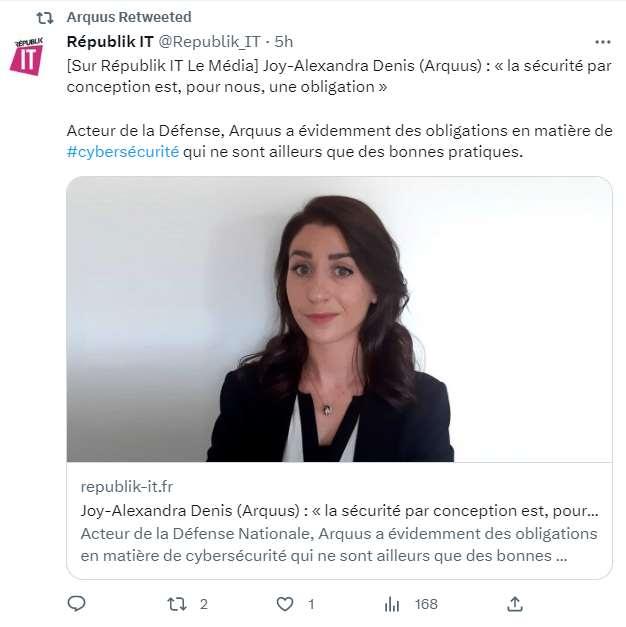Open the 5h timestamp link
The image size is (626, 627).
click(x=284, y=42)
